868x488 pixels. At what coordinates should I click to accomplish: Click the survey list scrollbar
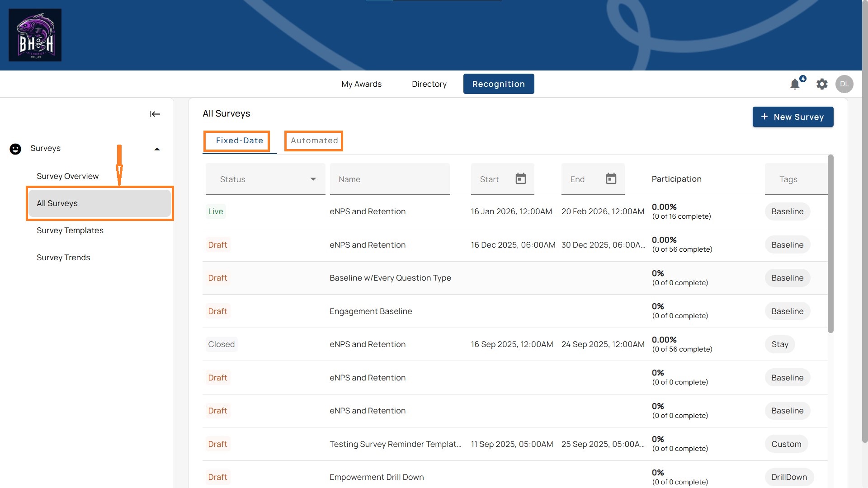point(830,244)
